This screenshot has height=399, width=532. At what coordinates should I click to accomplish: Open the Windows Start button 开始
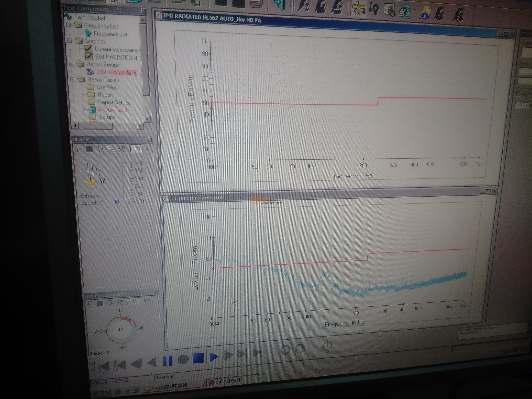(102, 393)
